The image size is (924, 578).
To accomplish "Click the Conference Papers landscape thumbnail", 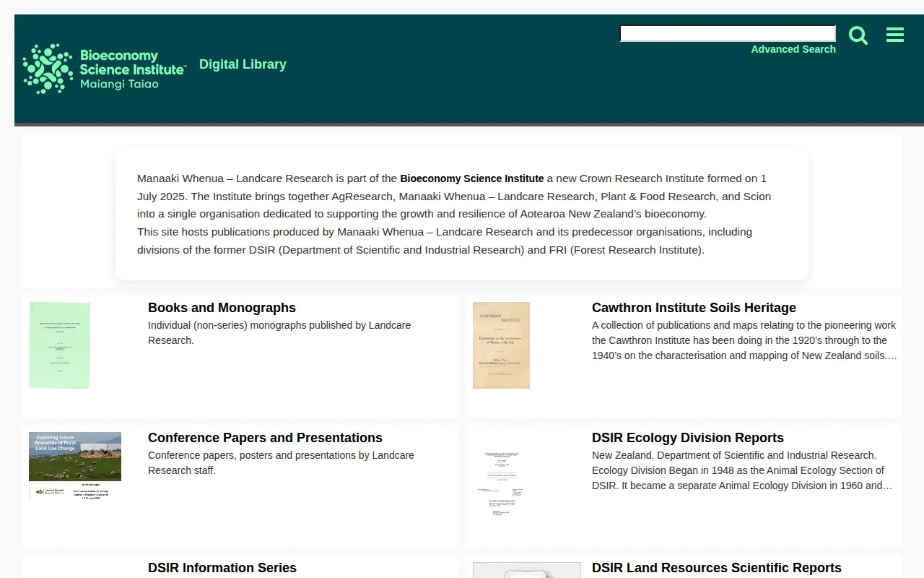I will [75, 467].
